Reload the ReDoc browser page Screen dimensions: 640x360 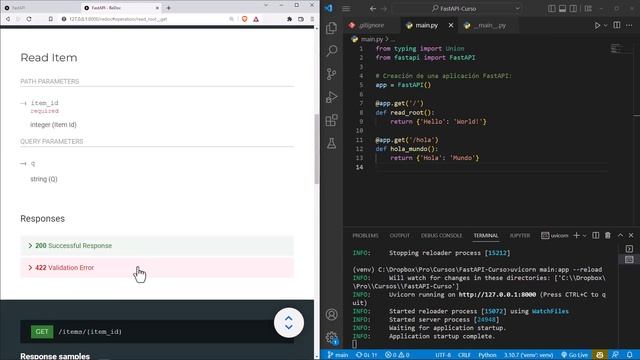click(x=29, y=19)
